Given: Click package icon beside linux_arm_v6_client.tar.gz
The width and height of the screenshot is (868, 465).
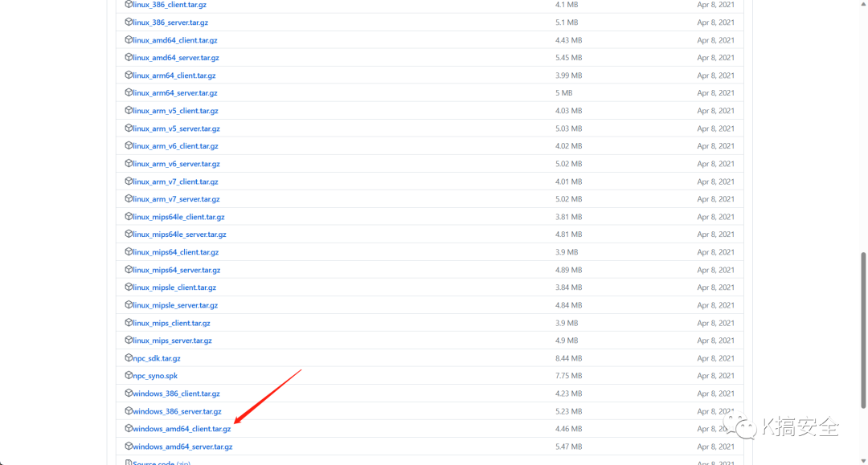Looking at the screenshot, I should pos(129,146).
